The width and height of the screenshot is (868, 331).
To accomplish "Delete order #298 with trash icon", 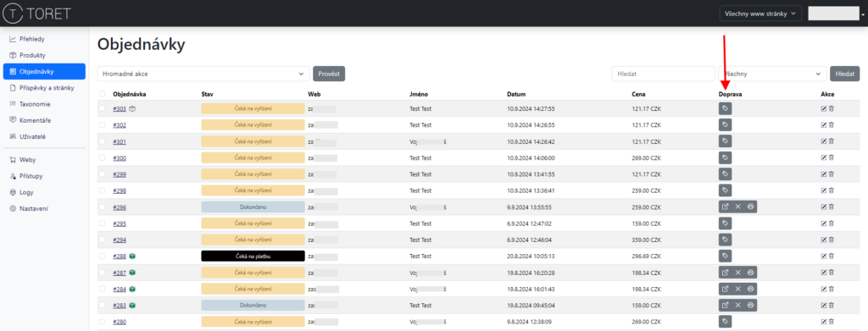I will pos(832,190).
